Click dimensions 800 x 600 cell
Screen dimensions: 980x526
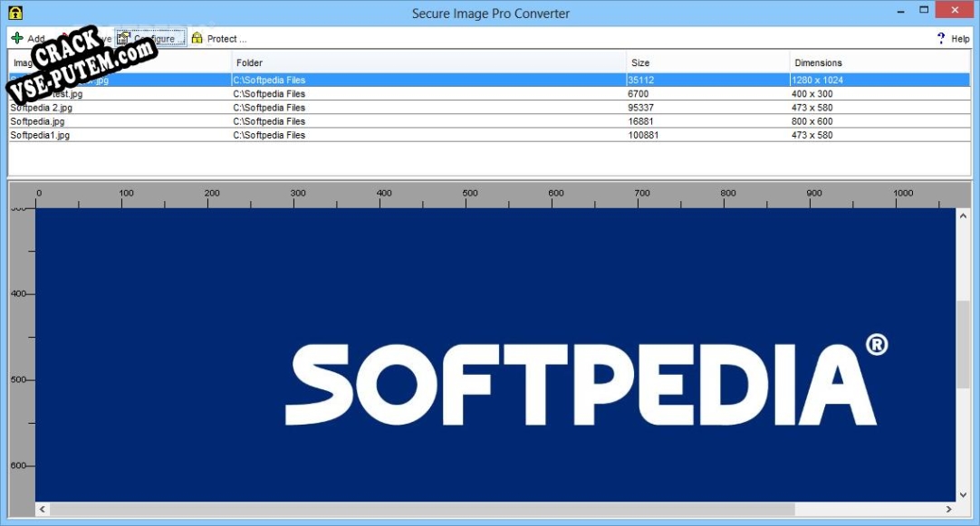click(812, 121)
